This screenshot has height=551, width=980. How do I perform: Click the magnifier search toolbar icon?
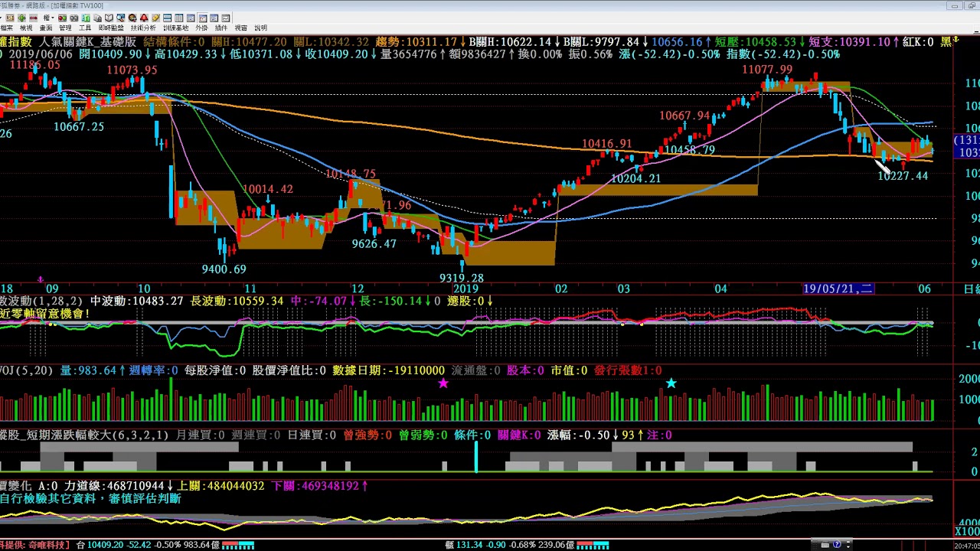(121, 18)
